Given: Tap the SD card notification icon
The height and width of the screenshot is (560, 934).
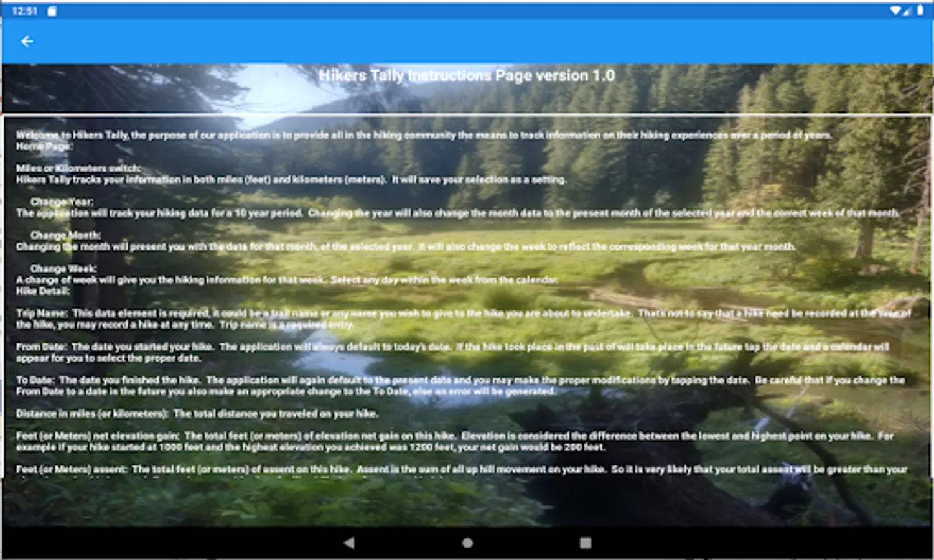Looking at the screenshot, I should [x=52, y=11].
